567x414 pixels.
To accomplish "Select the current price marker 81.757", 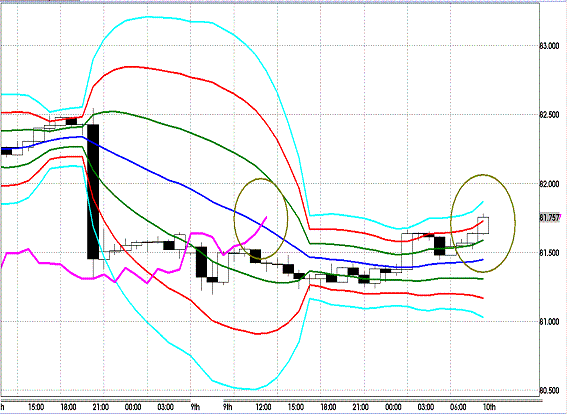I will 549,218.
